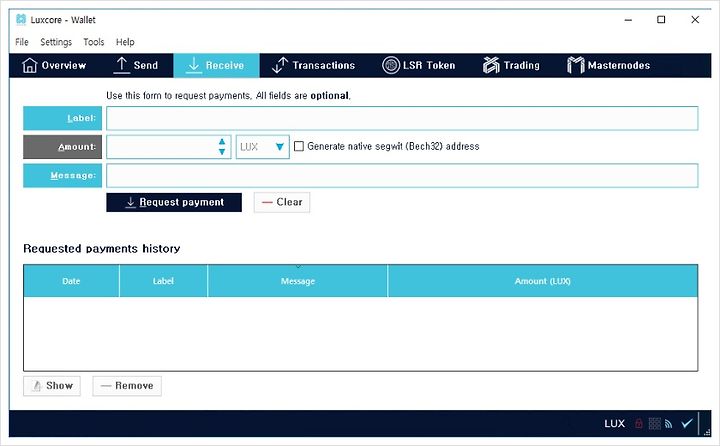
Task: Click the LUX unit status bar label
Action: pyautogui.click(x=614, y=423)
